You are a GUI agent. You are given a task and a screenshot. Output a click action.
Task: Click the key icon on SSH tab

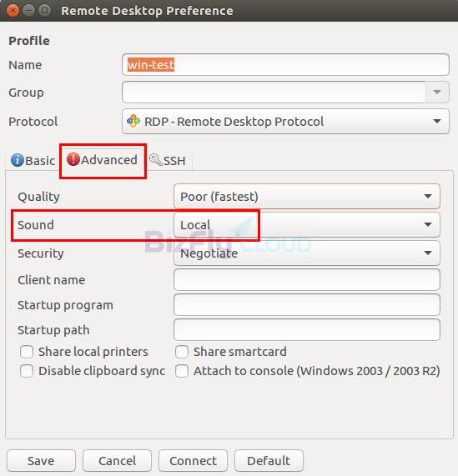(156, 159)
